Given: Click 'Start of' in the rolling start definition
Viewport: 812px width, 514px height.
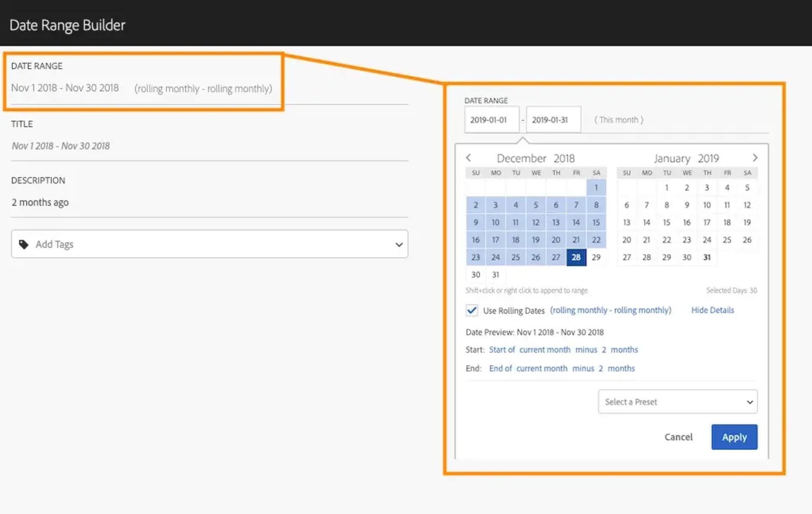Looking at the screenshot, I should point(502,349).
